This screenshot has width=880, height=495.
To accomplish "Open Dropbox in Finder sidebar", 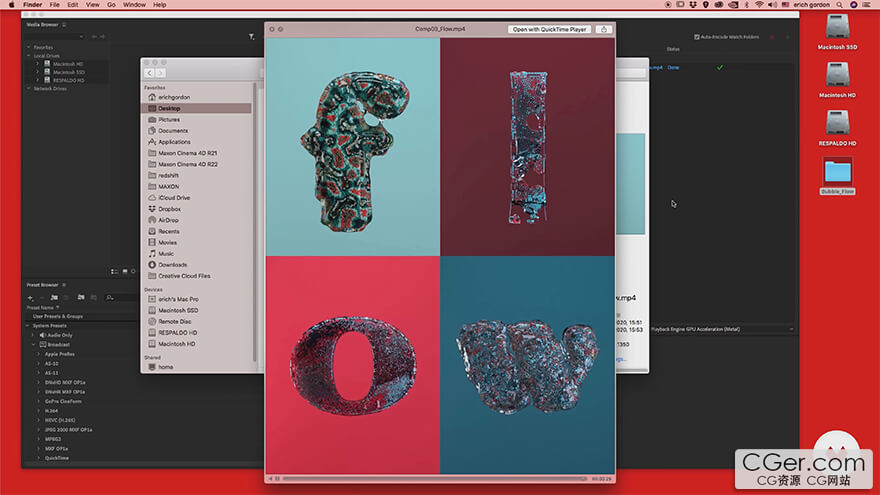I will pos(168,209).
